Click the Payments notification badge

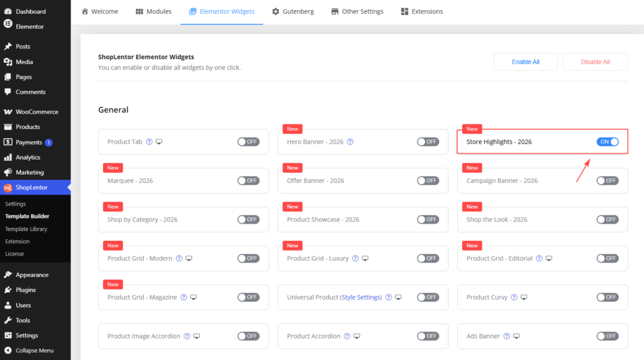coord(48,143)
